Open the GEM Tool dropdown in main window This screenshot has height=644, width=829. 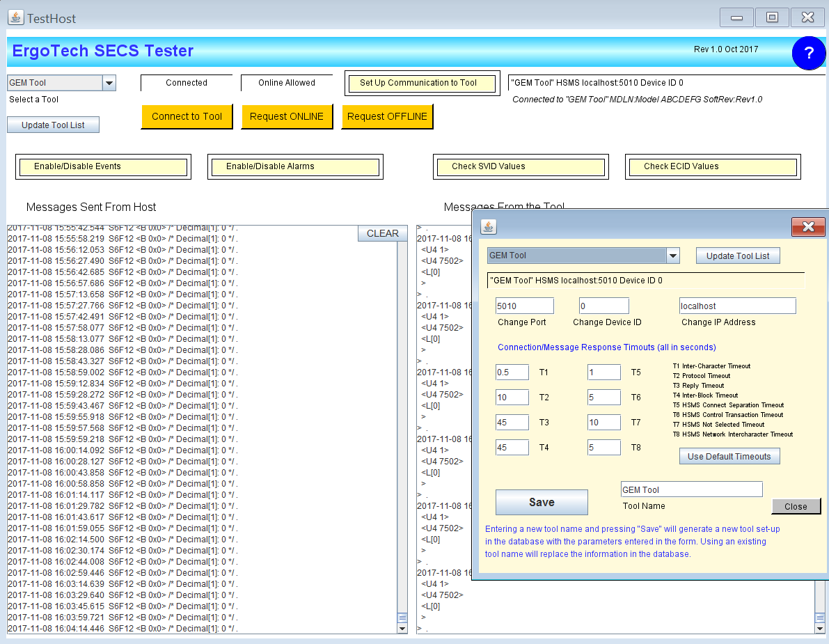click(x=109, y=84)
